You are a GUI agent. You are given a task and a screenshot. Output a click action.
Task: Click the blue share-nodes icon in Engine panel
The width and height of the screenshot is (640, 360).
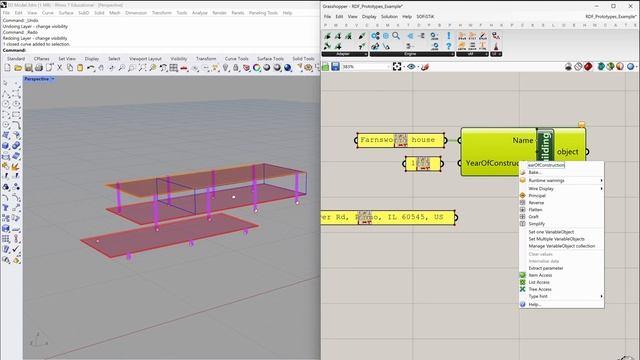375,36
